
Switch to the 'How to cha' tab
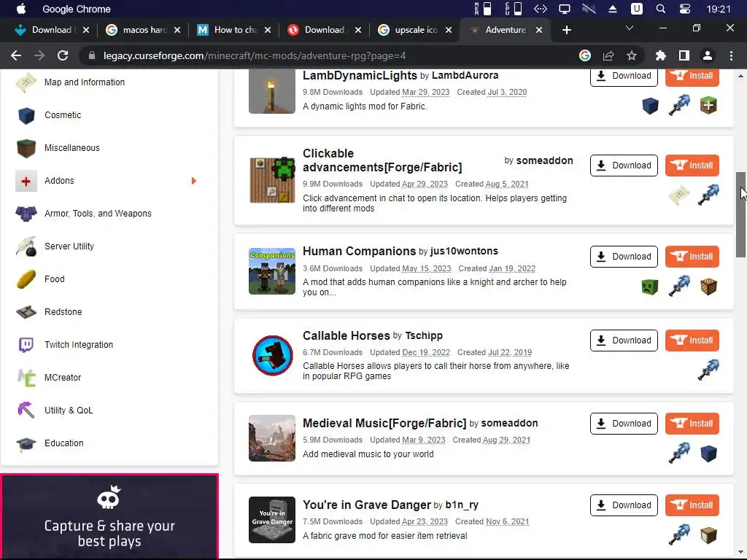click(234, 30)
